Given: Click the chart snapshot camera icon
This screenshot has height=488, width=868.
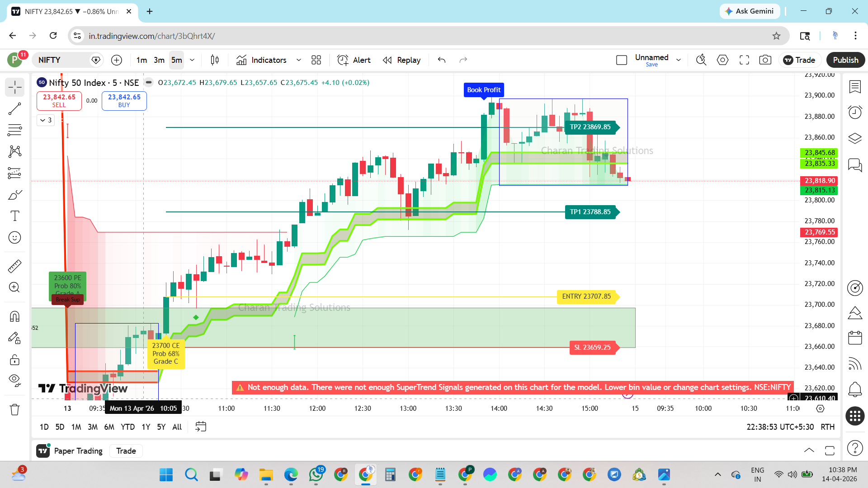Looking at the screenshot, I should pyautogui.click(x=765, y=60).
